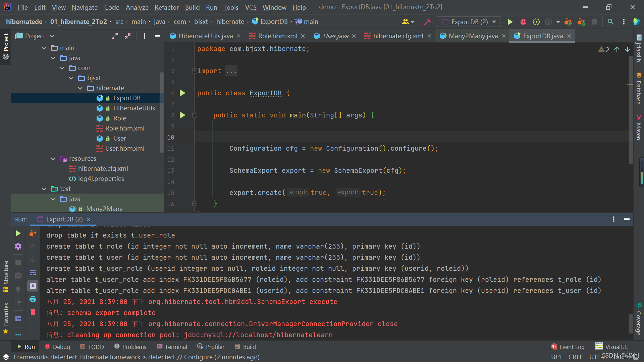Minimize the Run tool window

(627, 219)
